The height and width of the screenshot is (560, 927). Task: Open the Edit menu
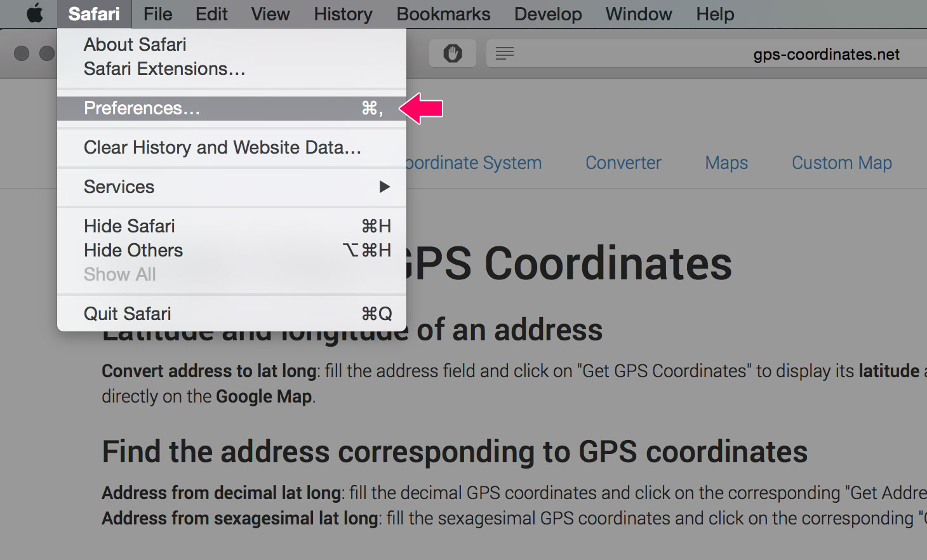(x=211, y=14)
